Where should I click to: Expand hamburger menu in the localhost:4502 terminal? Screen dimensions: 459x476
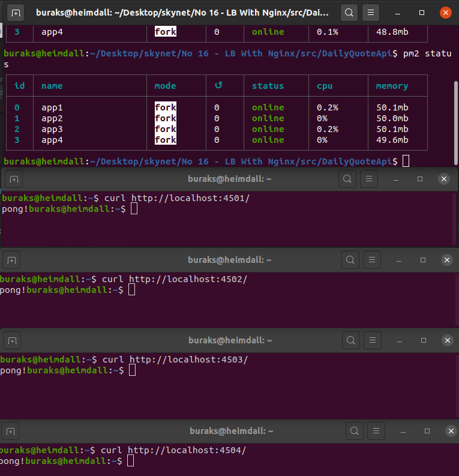373,260
